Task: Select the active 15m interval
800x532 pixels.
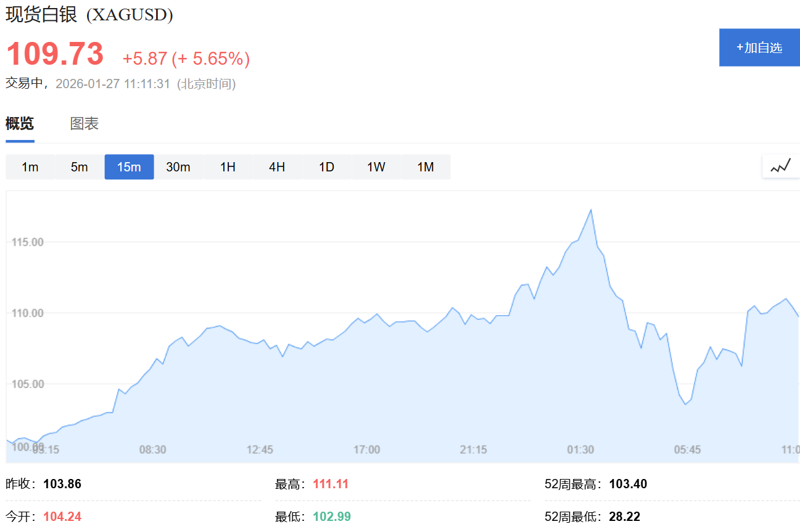Action: pos(129,167)
